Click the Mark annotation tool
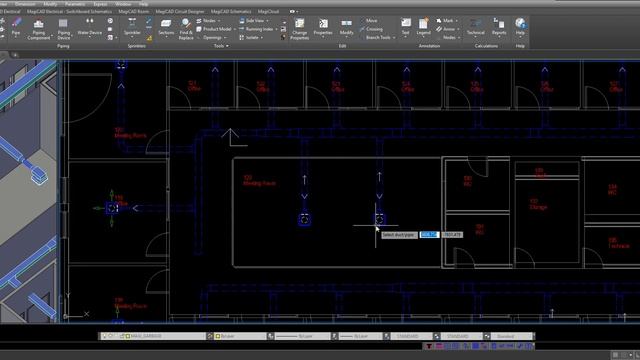The image size is (640, 360). coord(446,20)
